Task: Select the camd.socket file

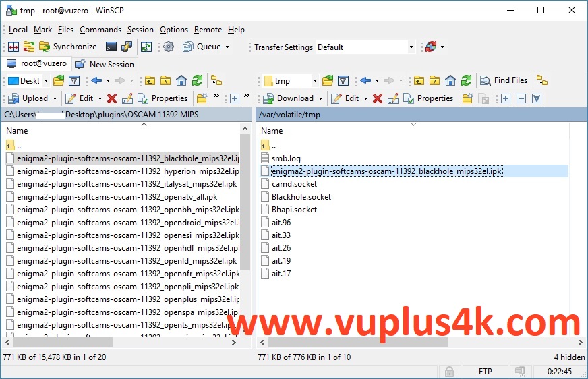Action: click(295, 184)
